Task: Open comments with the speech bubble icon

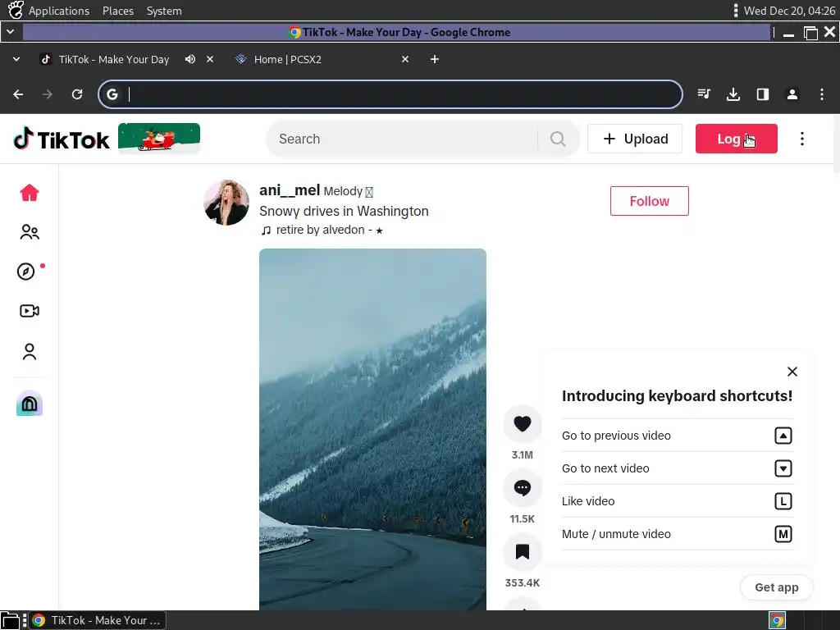Action: pos(523,487)
